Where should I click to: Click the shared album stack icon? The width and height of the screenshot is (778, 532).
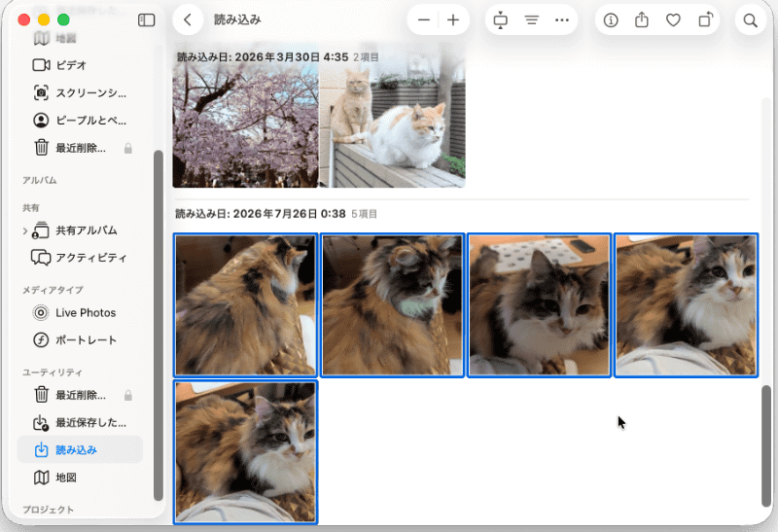coord(41,231)
